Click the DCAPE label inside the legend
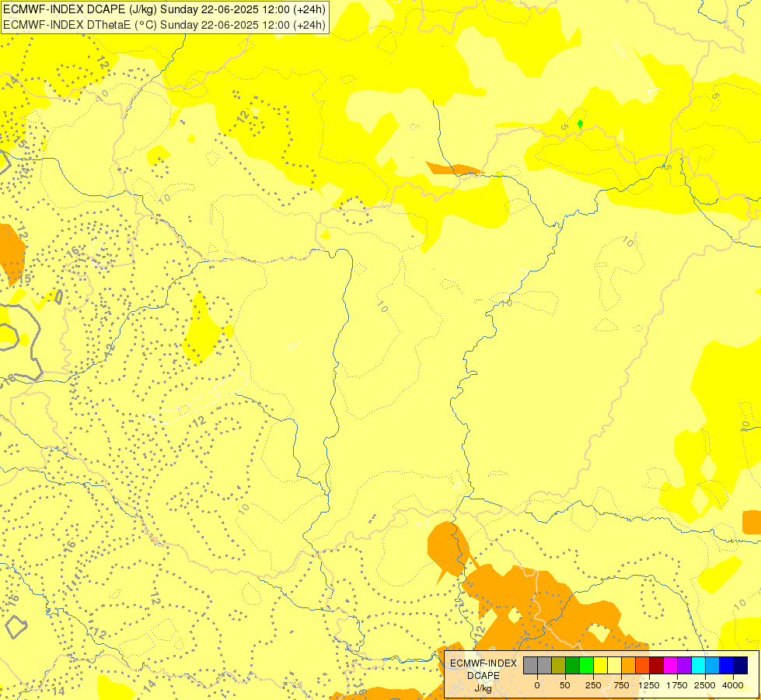Viewport: 761px width, 700px height. pyautogui.click(x=483, y=676)
